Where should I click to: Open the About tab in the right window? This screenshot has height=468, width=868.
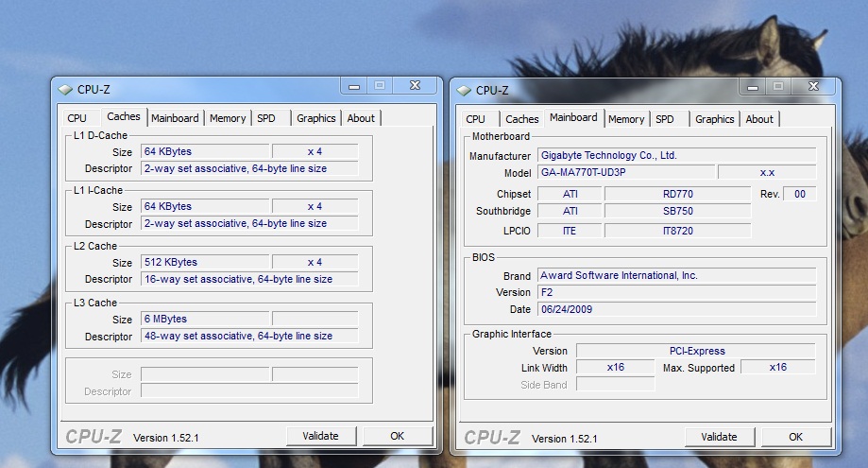pos(759,119)
